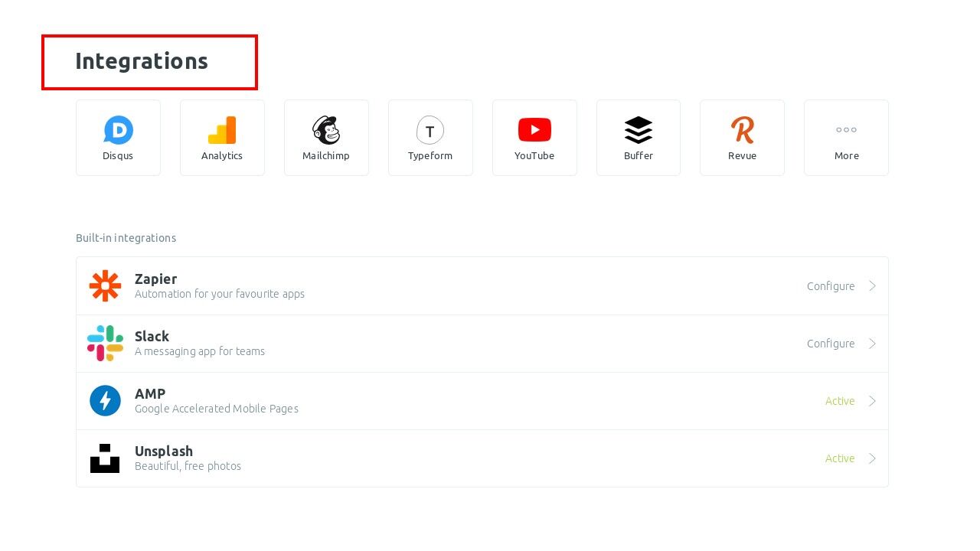Viewport: 980px width, 551px height.
Task: Click the Unsplash black logo
Action: [x=105, y=458]
